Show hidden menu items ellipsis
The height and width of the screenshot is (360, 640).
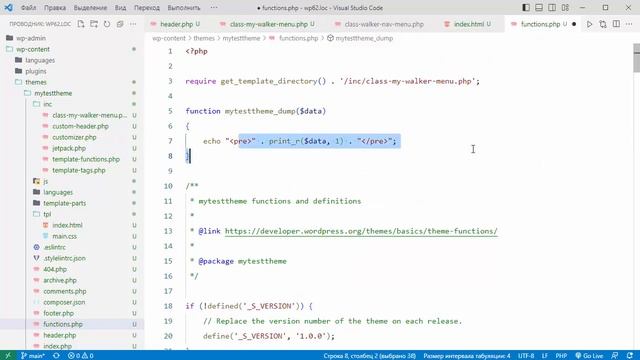point(214,8)
